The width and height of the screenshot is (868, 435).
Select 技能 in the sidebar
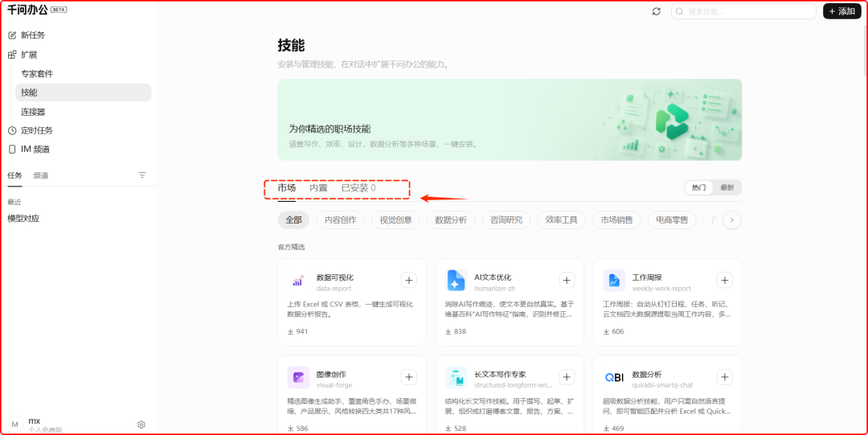pos(83,92)
